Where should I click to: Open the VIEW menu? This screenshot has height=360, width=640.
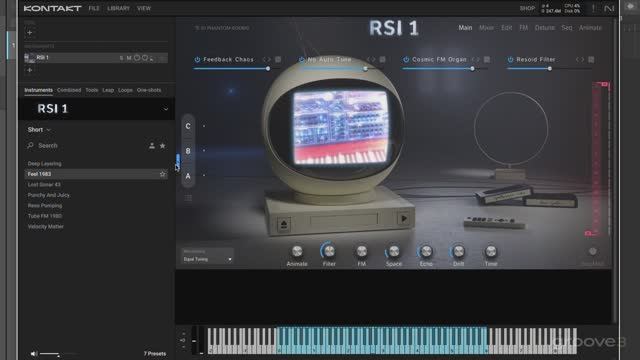144,8
